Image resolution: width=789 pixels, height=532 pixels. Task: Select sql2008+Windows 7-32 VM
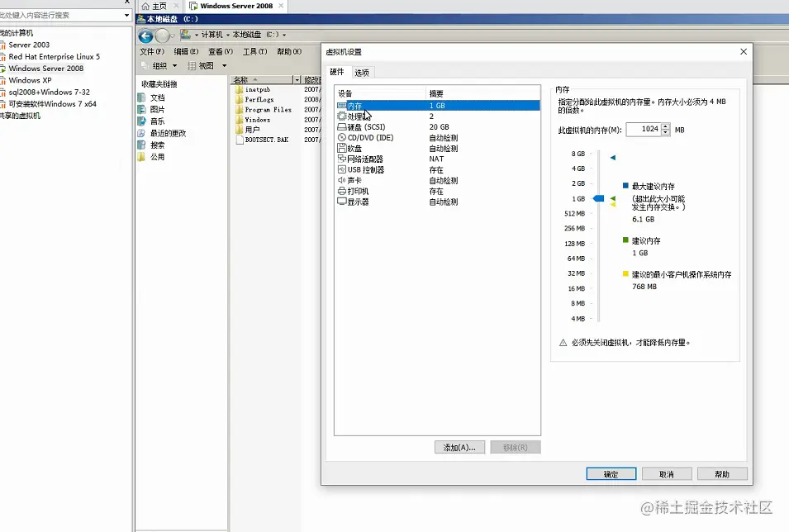(49, 92)
